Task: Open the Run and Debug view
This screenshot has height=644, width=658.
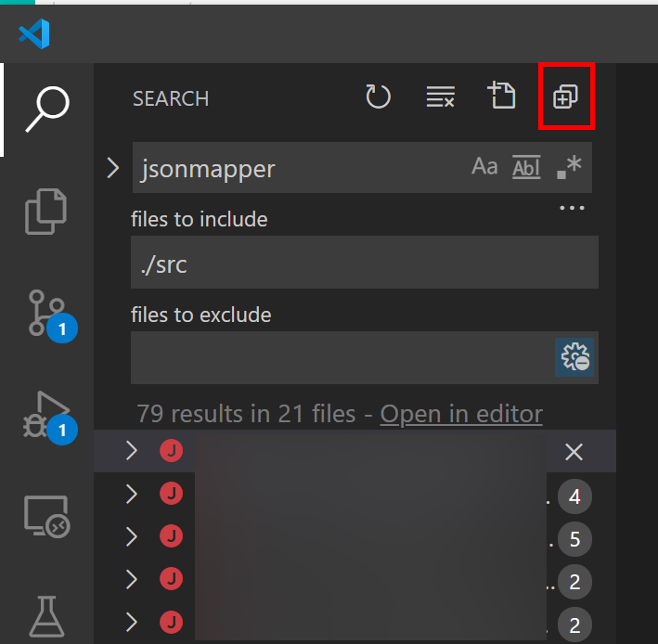Action: click(x=51, y=418)
